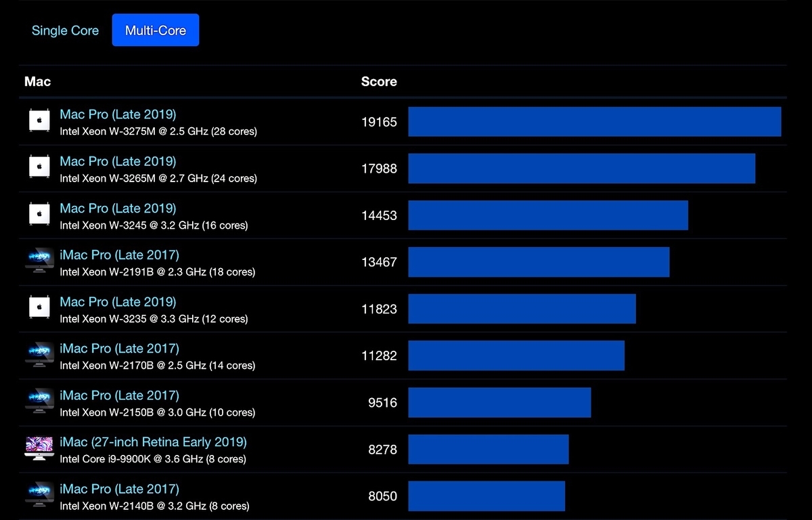The height and width of the screenshot is (520, 812).
Task: Click text Intel Xeon W-2170B @ 2.5 GHz
Action: tap(133, 366)
